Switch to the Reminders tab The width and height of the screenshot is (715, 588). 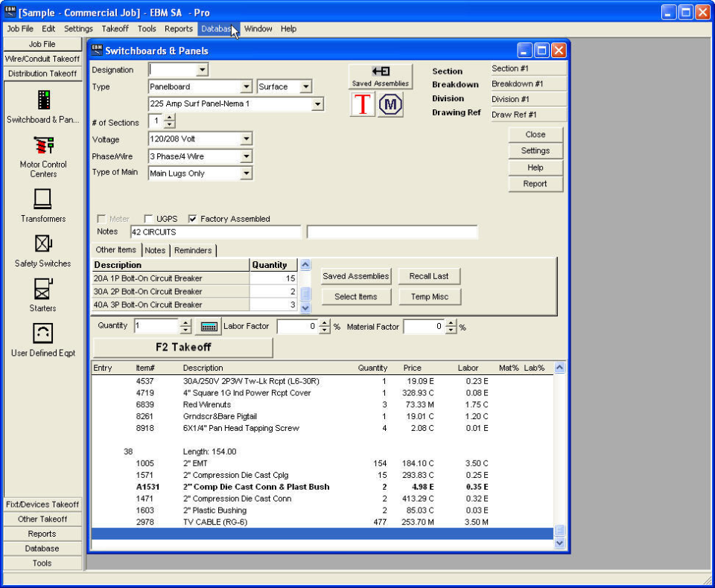coord(193,250)
